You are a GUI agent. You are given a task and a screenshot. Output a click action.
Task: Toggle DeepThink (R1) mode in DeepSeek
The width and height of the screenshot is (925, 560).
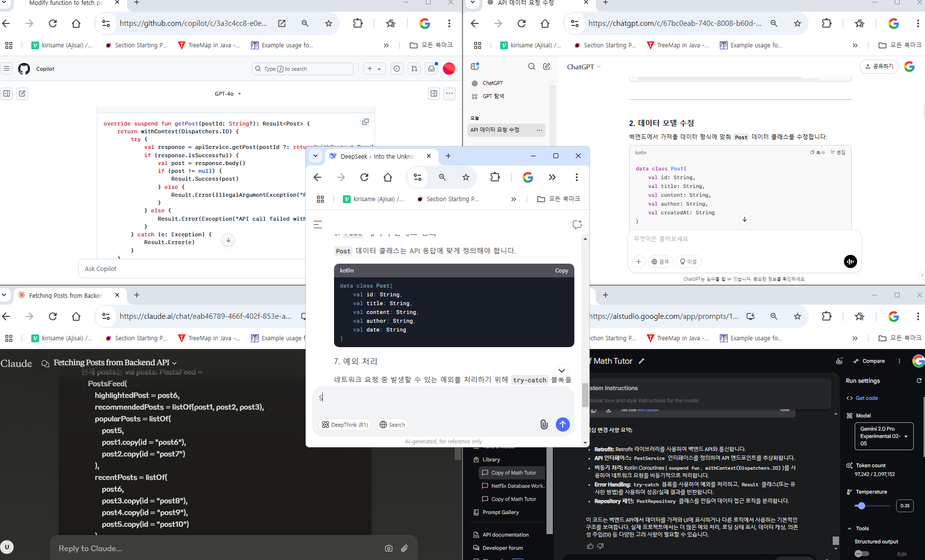(345, 425)
